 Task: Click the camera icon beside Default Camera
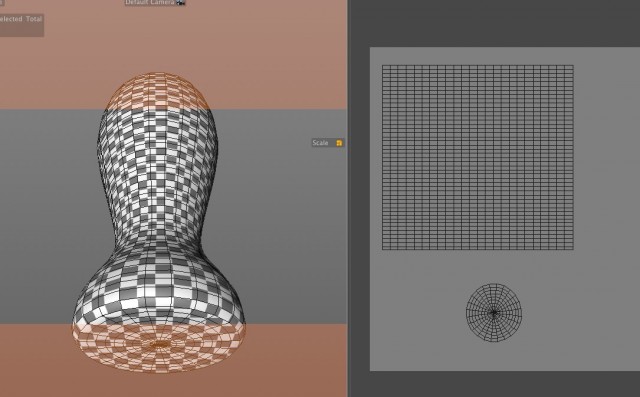(x=181, y=2)
